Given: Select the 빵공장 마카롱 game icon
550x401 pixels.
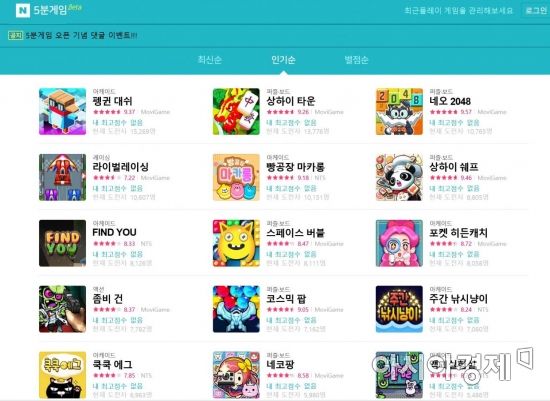Looking at the screenshot, I should pyautogui.click(x=236, y=178).
